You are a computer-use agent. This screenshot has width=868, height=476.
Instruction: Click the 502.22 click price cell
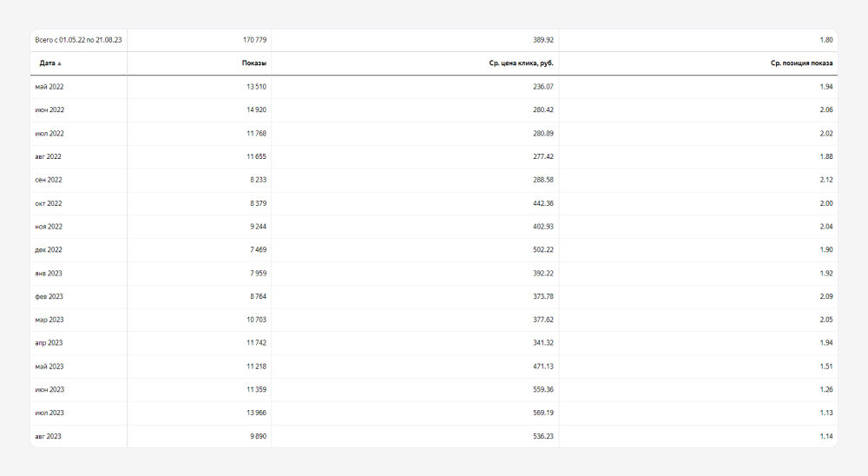(543, 250)
